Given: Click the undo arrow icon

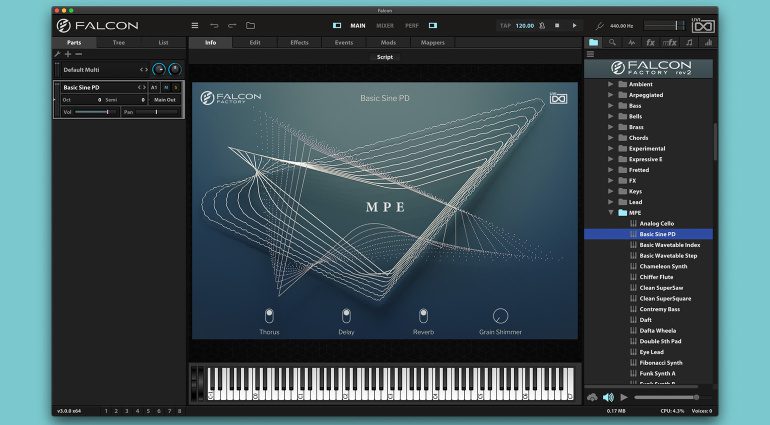Looking at the screenshot, I should [x=214, y=26].
